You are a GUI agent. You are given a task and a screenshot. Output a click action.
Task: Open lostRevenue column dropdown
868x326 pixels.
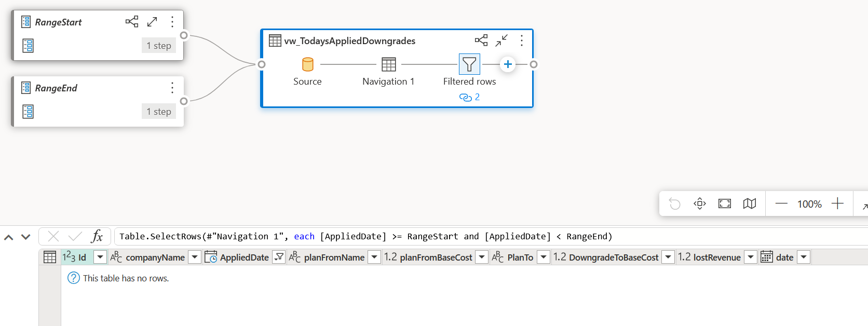(751, 257)
